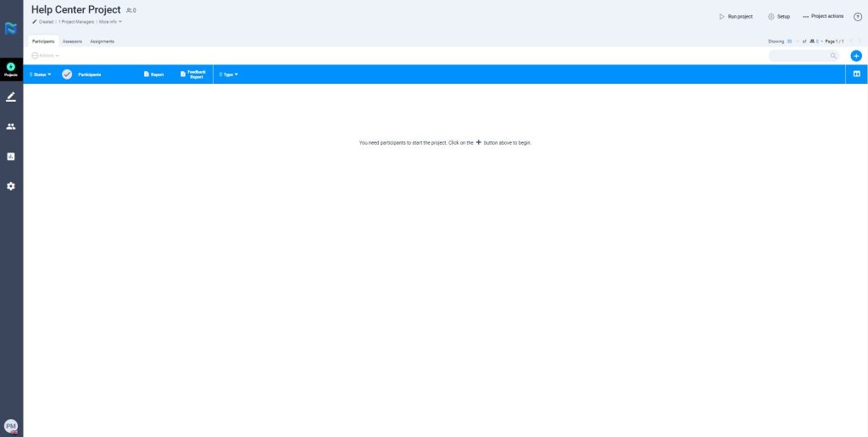Screen dimensions: 868x437
Task: Open the help question mark icon
Action: tap(857, 16)
